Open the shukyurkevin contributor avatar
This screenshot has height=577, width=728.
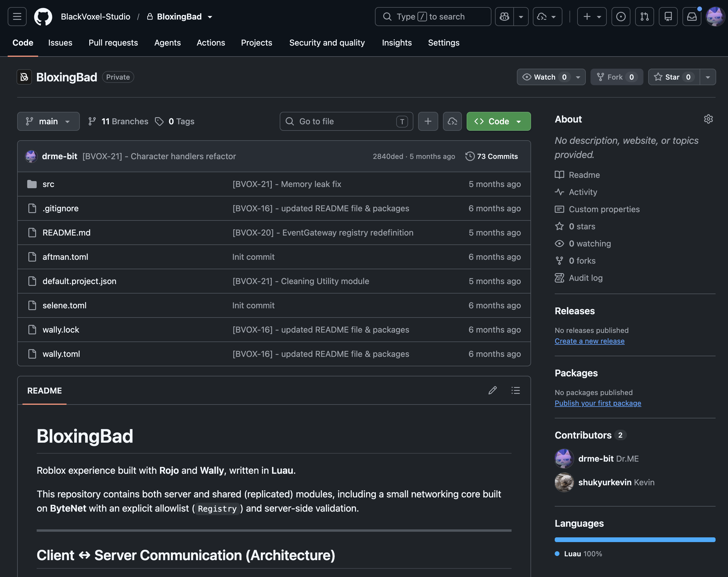coord(564,482)
